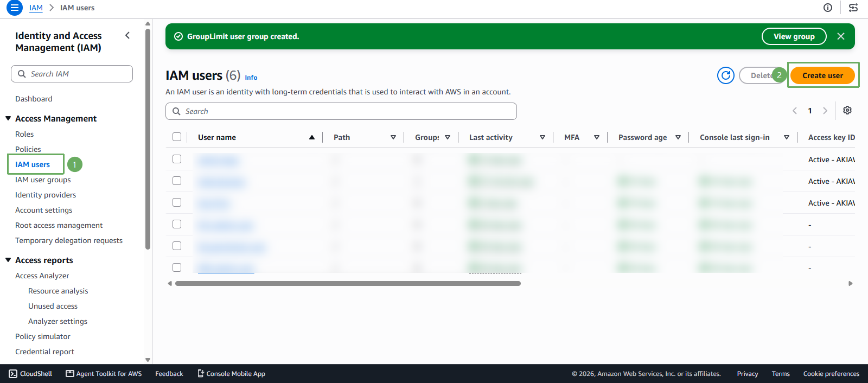This screenshot has width=868, height=383.
Task: Open Agent Toolkit for AWS
Action: point(104,374)
